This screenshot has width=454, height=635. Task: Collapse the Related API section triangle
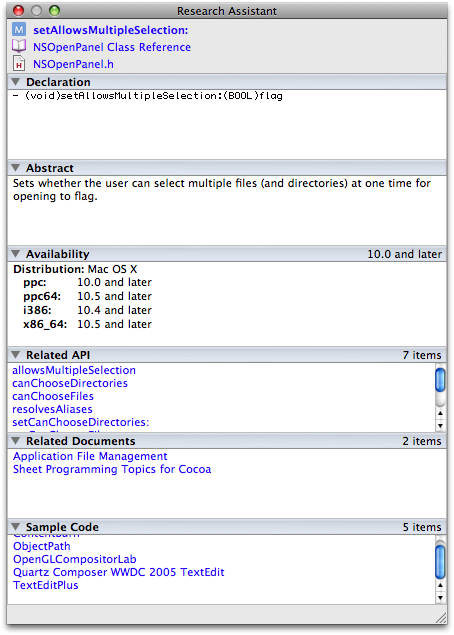(x=16, y=354)
